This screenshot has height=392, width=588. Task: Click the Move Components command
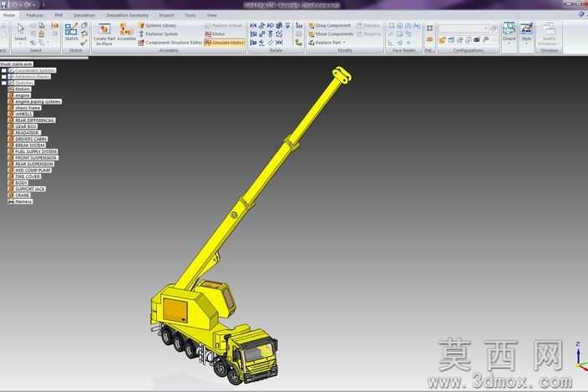331,34
